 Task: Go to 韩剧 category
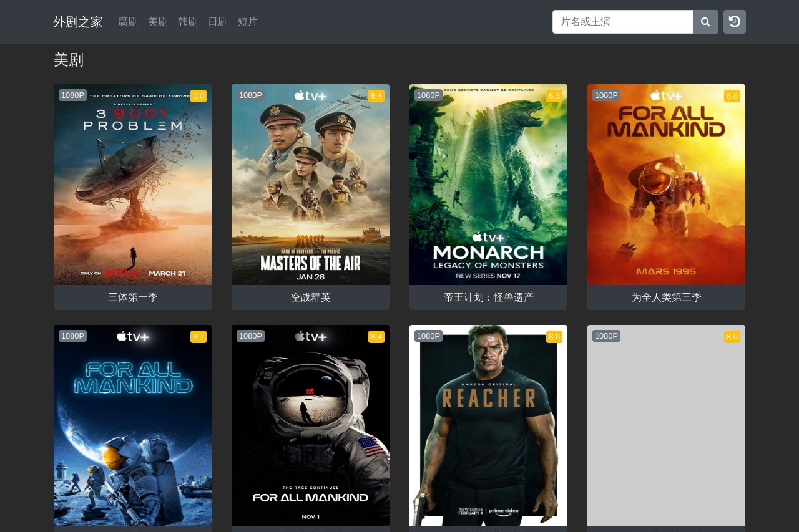click(x=188, y=22)
